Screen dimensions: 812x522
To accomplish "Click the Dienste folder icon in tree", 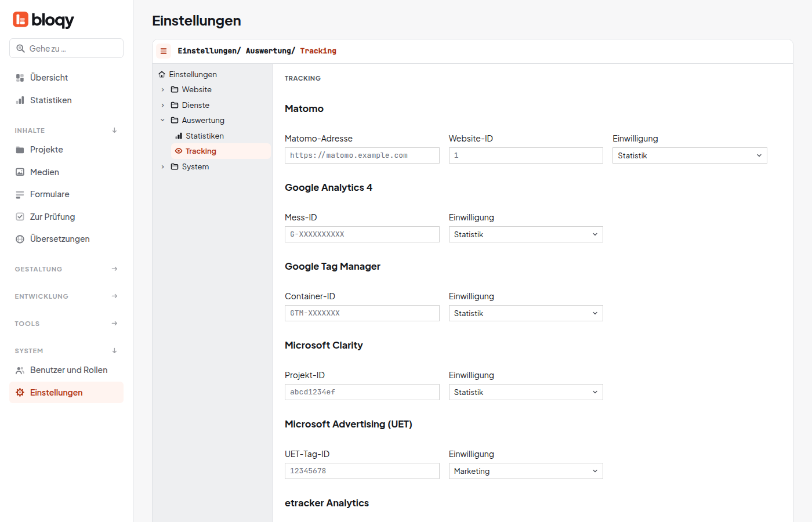I will pyautogui.click(x=175, y=105).
